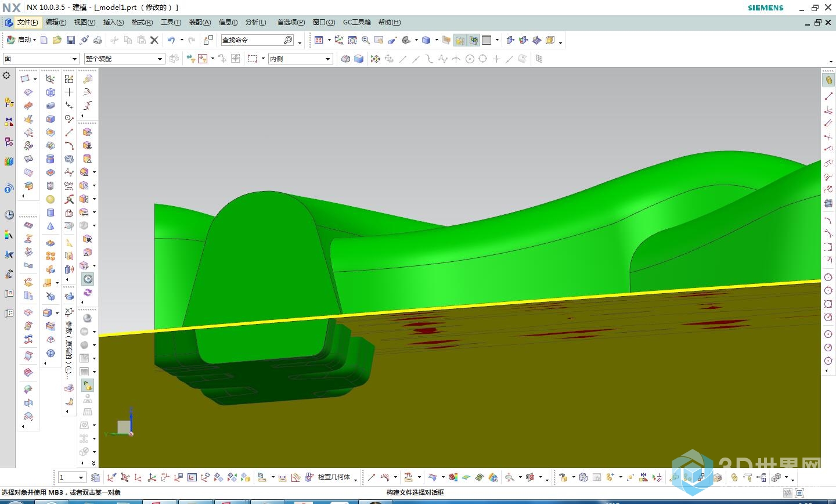Image resolution: width=836 pixels, height=504 pixels.
Task: Undo the last action
Action: click(x=171, y=40)
